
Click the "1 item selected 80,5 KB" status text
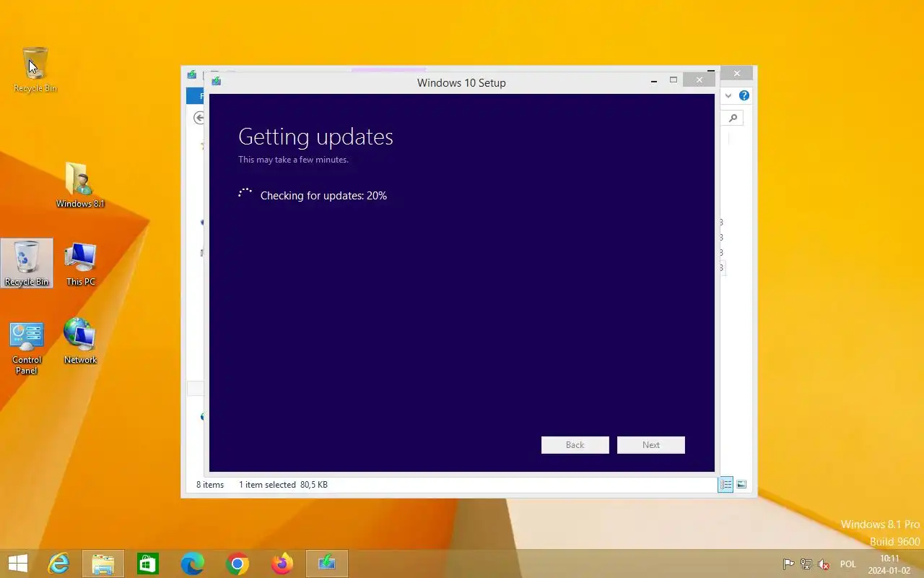[283, 485]
